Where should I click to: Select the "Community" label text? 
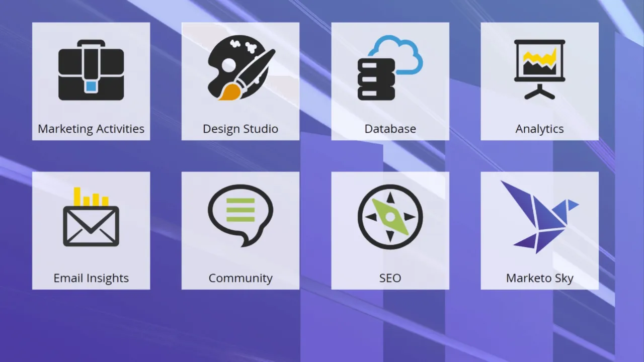[x=240, y=278]
